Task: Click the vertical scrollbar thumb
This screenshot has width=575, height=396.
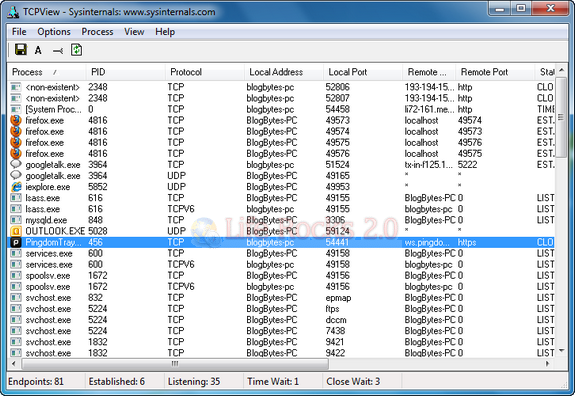Action: click(x=561, y=117)
